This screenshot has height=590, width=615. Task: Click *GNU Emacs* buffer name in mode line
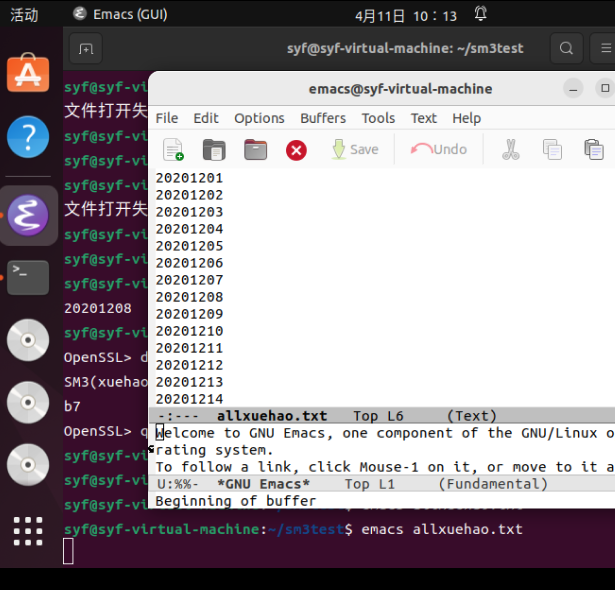[x=264, y=484]
